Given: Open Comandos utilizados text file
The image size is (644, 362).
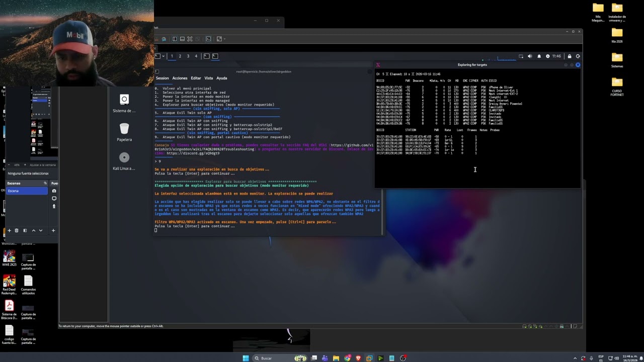Looking at the screenshot, I should 28,284.
